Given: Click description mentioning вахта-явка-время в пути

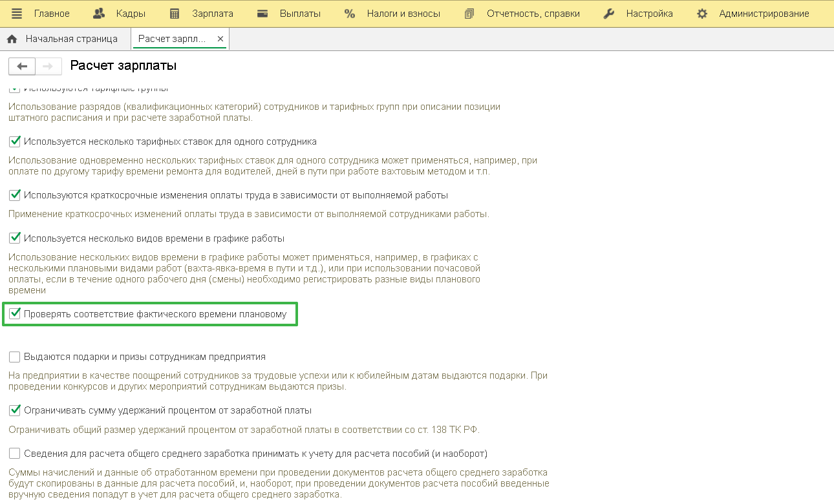Looking at the screenshot, I should point(244,273).
